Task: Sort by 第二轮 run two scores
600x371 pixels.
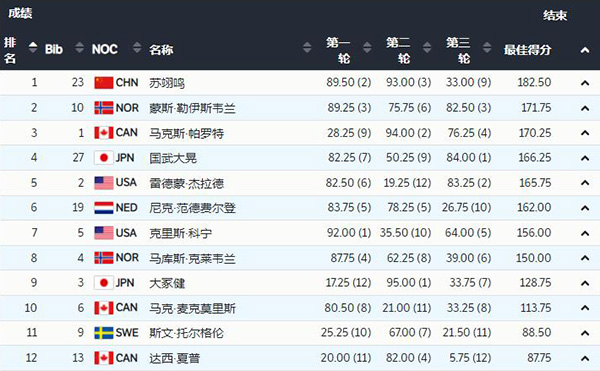Action: (x=427, y=47)
